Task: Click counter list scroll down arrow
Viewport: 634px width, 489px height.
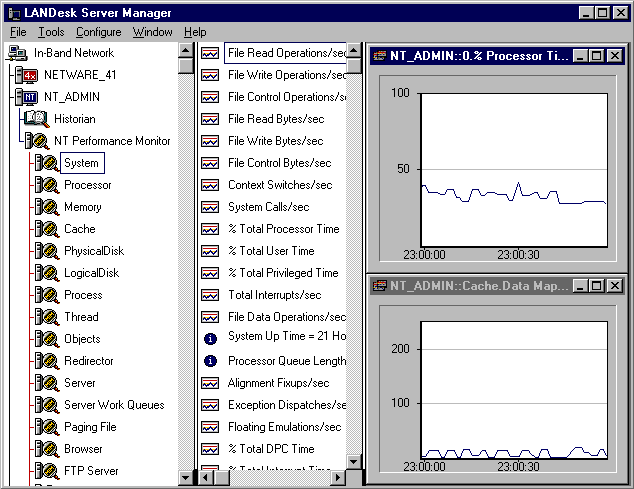Action: 354,461
